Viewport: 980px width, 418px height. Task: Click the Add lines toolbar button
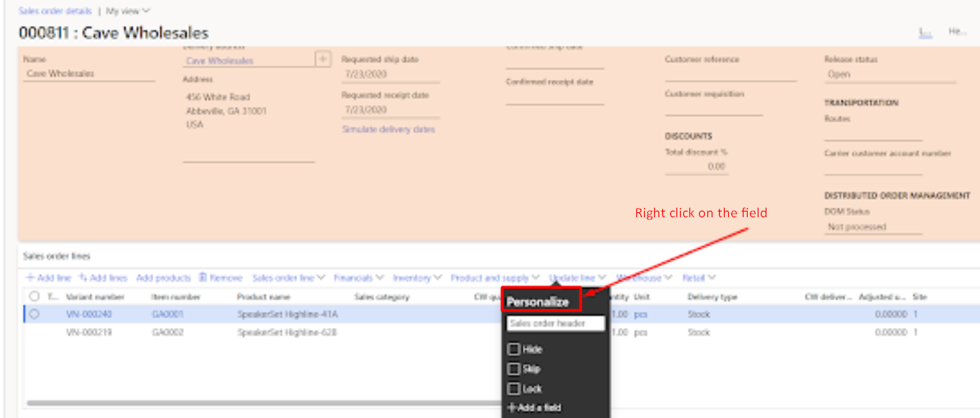[103, 278]
